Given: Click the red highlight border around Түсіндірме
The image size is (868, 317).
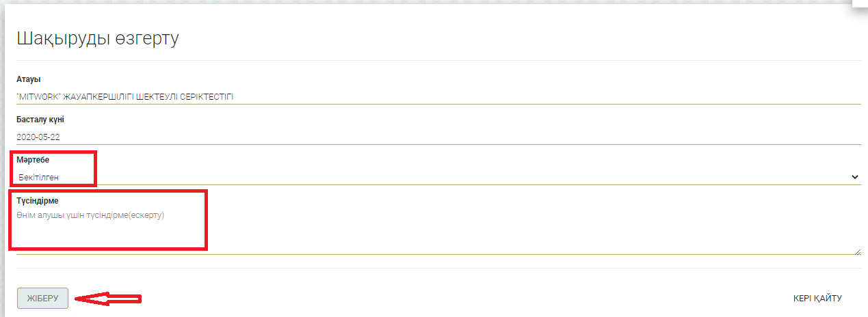Looking at the screenshot, I should point(205,220).
